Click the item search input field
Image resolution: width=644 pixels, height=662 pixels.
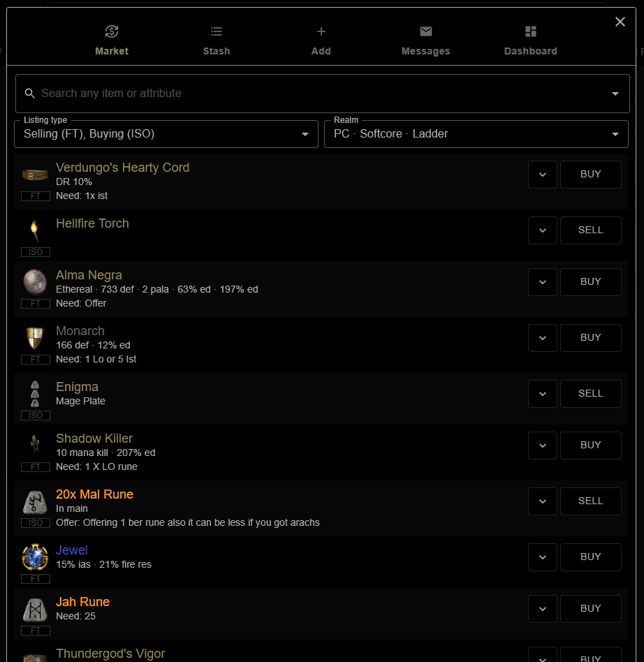(279, 93)
